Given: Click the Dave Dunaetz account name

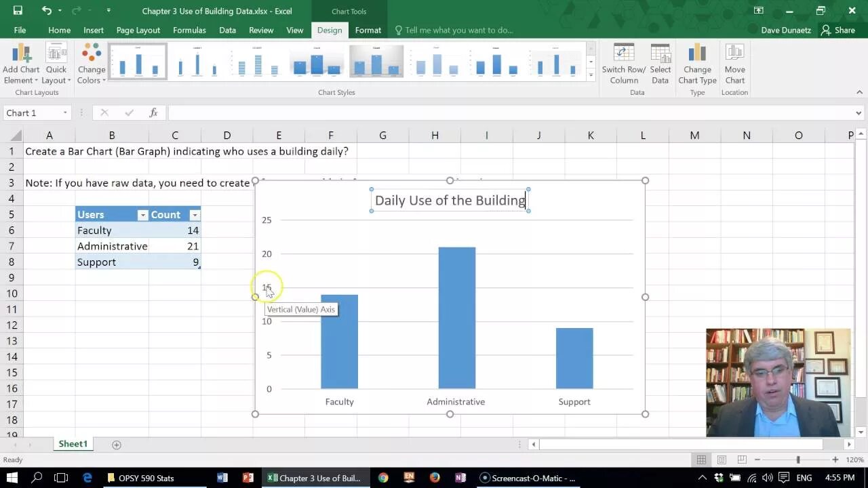Looking at the screenshot, I should click(785, 30).
